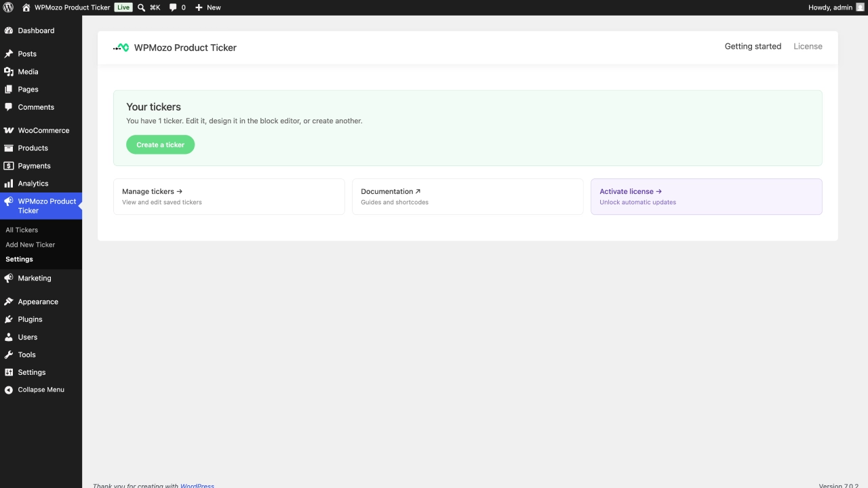Click the Comments bubble icon in sidebar
The image size is (868, 488).
click(9, 107)
